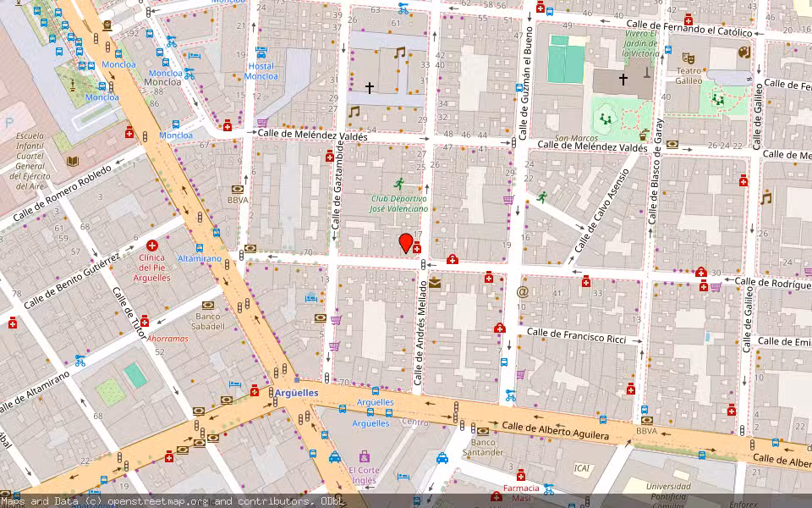Click the red map marker pin

(407, 243)
